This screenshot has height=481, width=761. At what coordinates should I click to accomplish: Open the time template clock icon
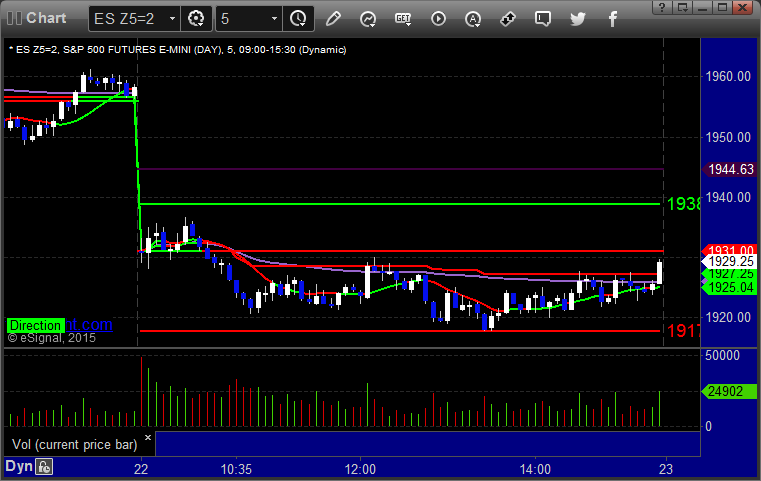298,19
